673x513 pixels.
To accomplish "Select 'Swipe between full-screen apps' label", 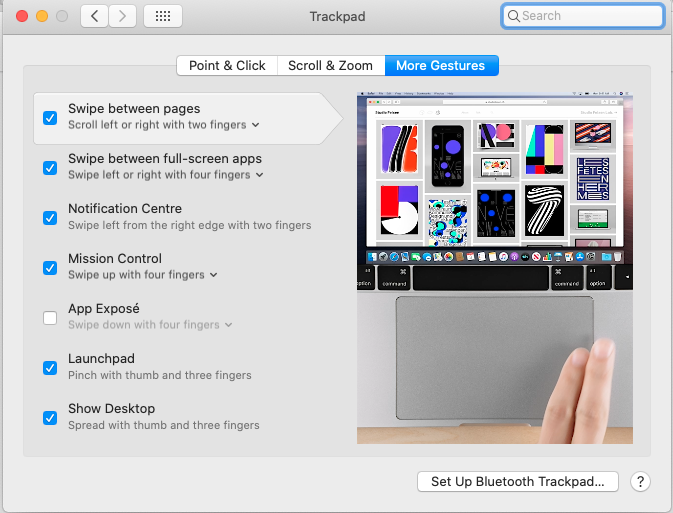I will pos(165,159).
